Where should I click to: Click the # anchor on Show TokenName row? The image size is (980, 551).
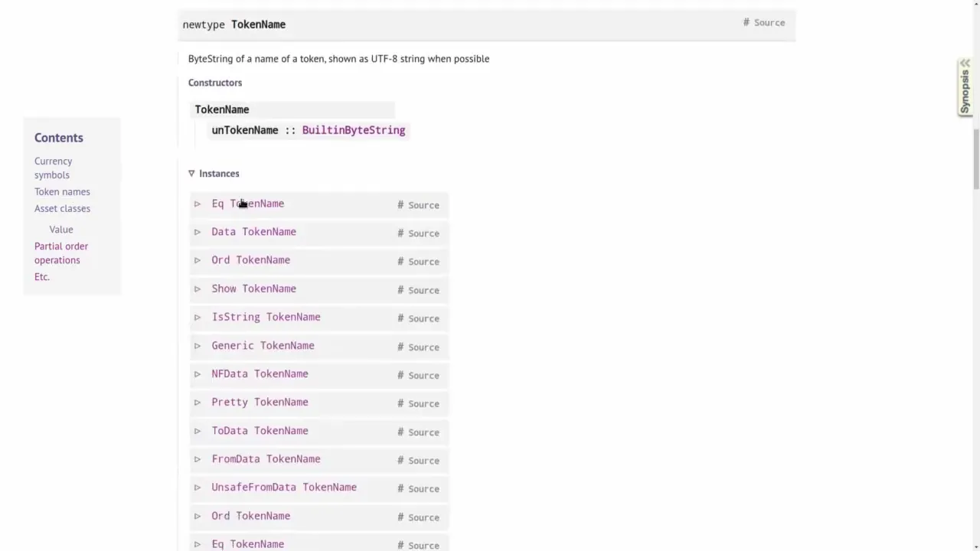tap(400, 290)
